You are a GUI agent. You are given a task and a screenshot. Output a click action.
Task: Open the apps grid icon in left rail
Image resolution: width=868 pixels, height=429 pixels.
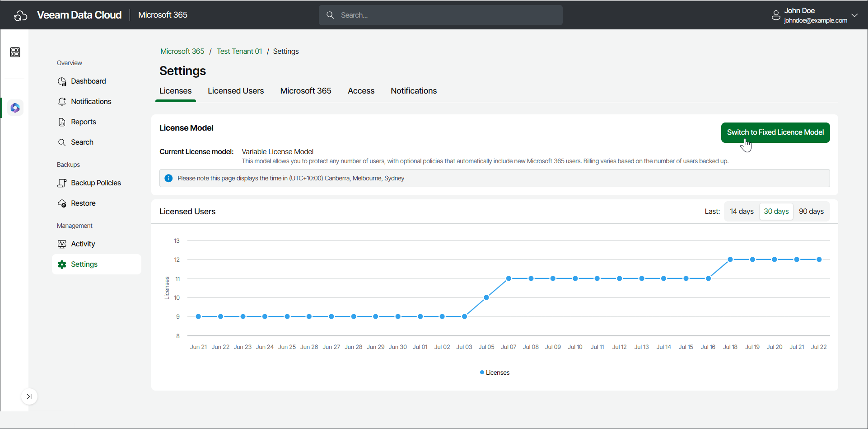click(15, 52)
